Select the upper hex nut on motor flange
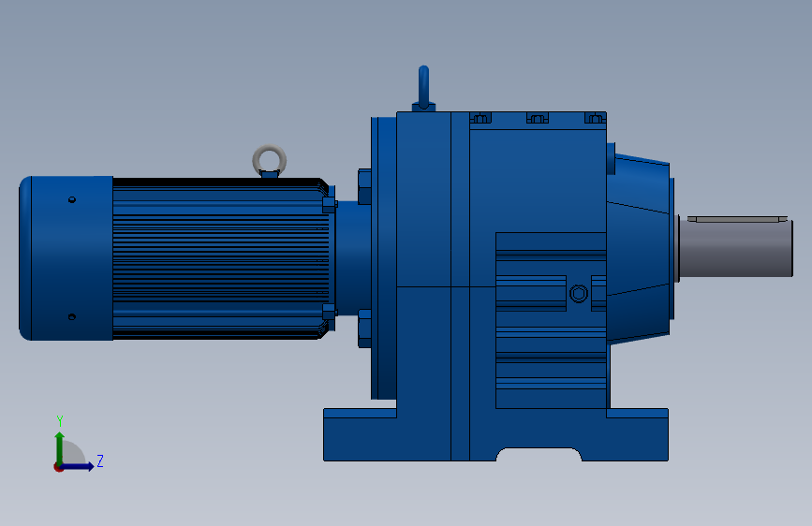 364,186
